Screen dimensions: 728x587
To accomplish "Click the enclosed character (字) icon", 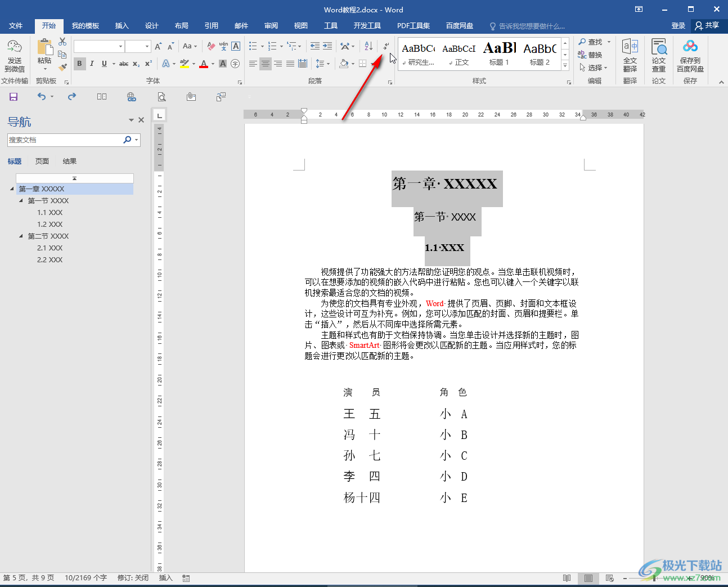I will [235, 64].
